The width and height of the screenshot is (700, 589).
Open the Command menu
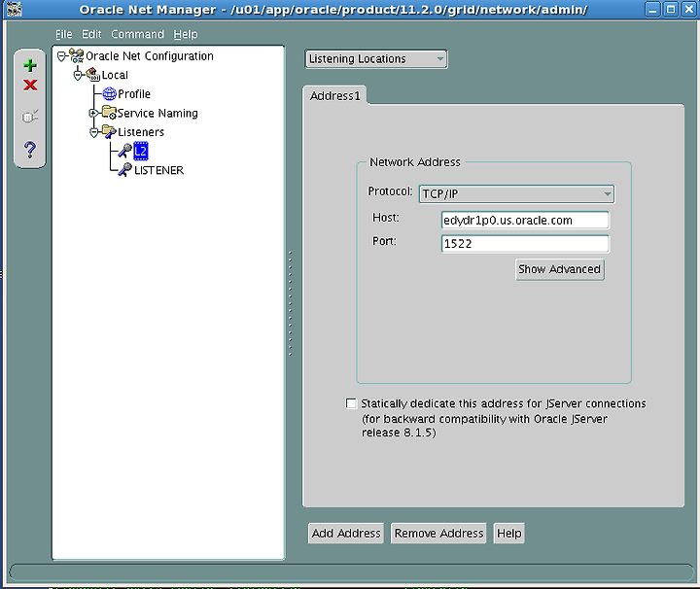(137, 34)
